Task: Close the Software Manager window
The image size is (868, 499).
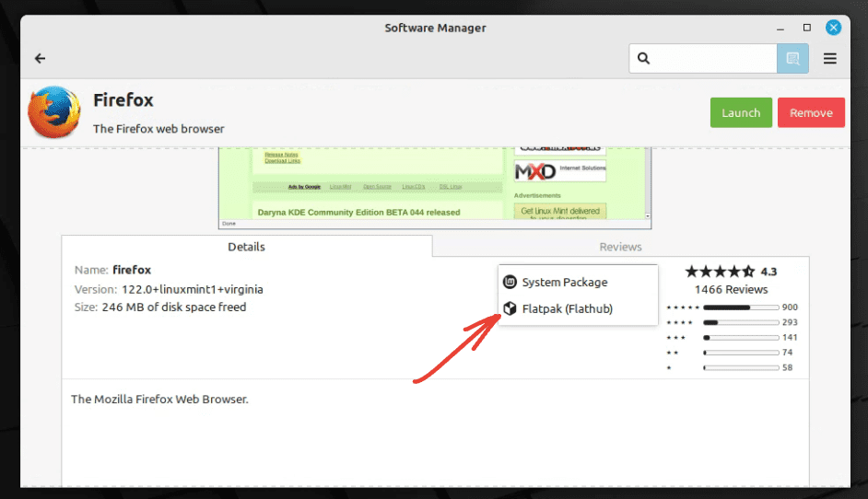Action: point(834,28)
